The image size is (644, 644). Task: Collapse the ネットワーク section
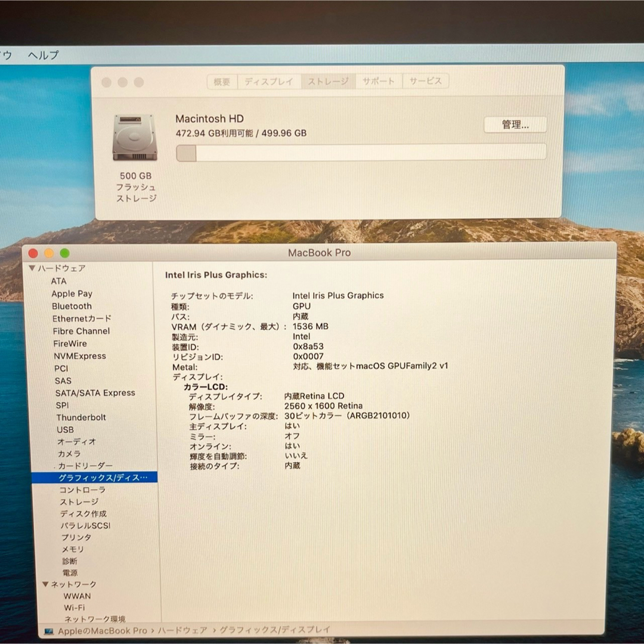click(x=45, y=584)
